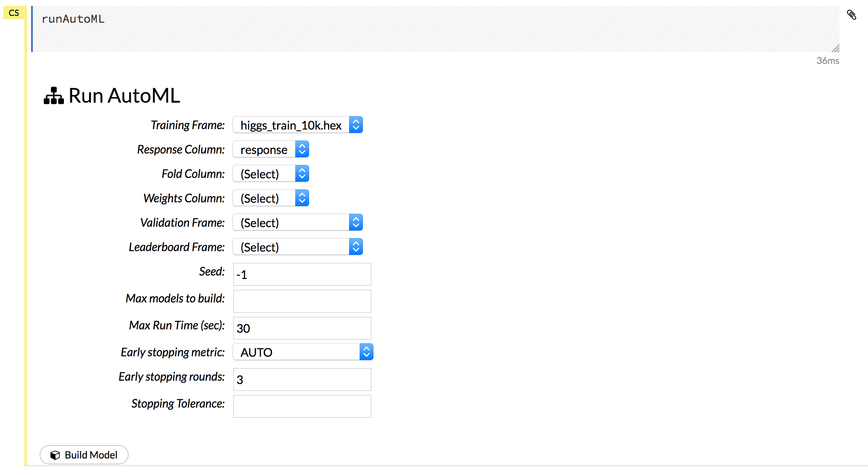
Task: Click the Response Column stepper arrows
Action: (302, 149)
